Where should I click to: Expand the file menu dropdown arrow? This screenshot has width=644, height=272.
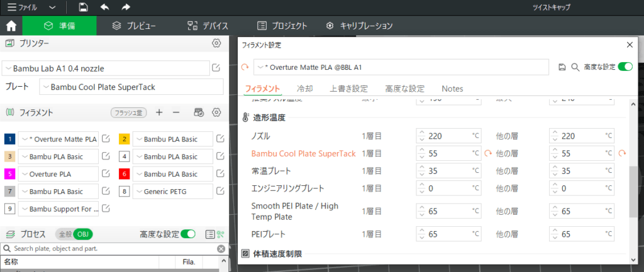pos(52,7)
